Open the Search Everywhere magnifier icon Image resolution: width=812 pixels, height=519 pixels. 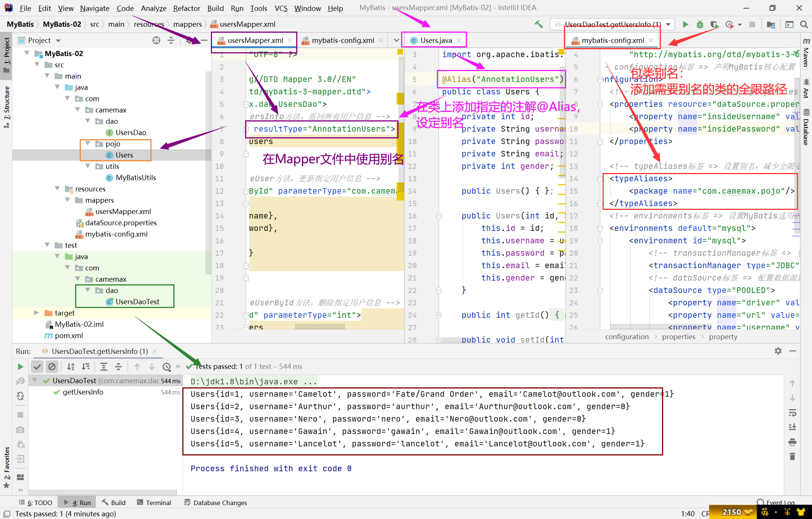(x=804, y=24)
